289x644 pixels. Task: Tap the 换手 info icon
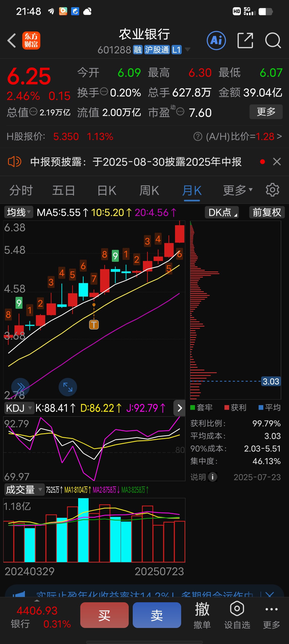[x=104, y=91]
